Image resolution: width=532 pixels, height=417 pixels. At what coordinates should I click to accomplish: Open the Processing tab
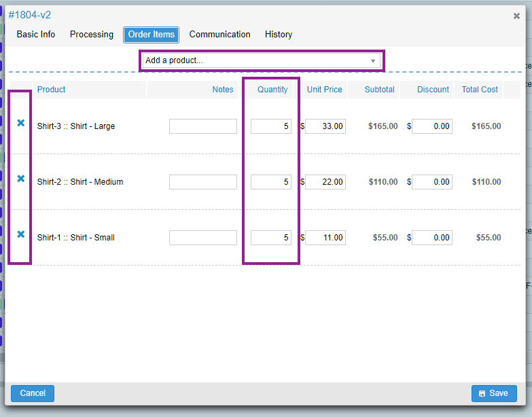[92, 35]
